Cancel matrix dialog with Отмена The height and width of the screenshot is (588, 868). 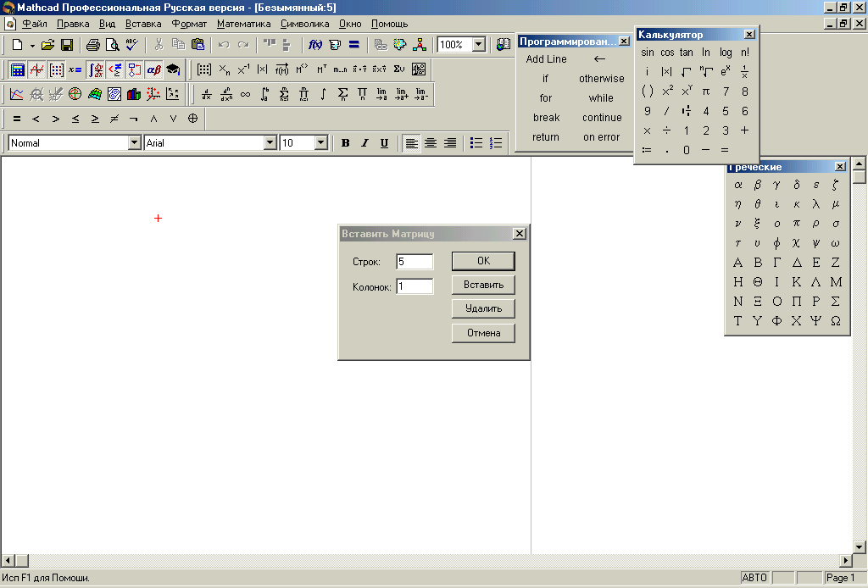click(x=483, y=333)
